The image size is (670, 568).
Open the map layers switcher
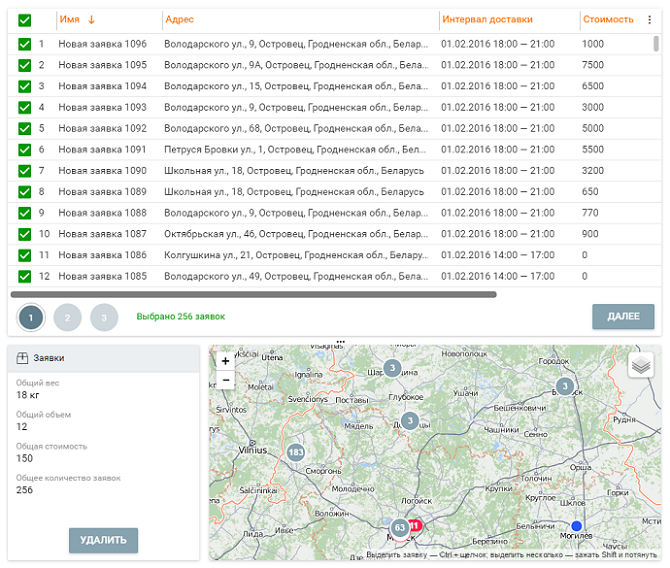(x=641, y=365)
